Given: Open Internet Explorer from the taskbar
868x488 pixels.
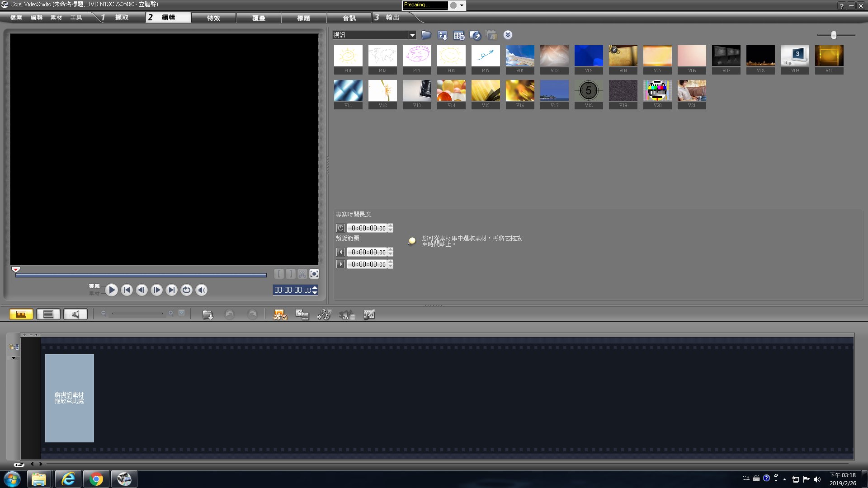Looking at the screenshot, I should [68, 479].
